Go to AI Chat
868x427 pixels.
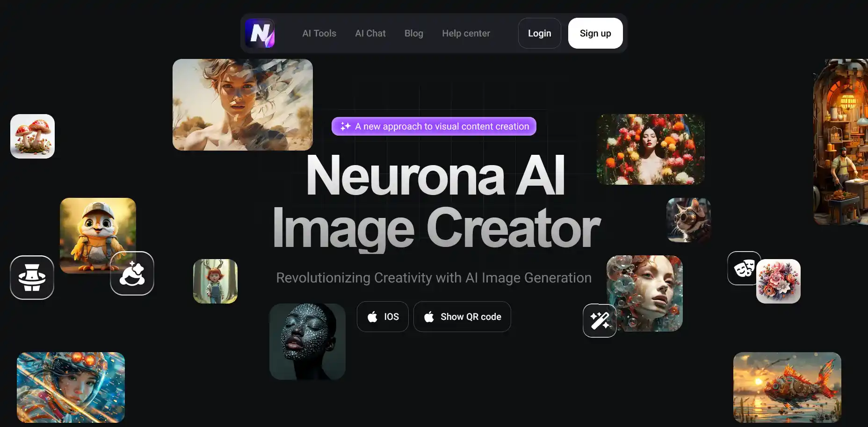coord(370,33)
